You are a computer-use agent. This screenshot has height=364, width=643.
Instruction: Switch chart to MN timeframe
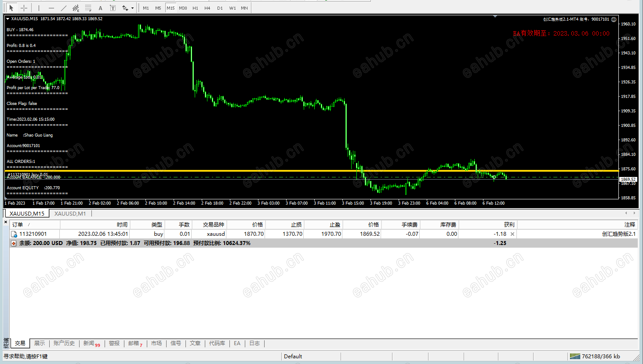[x=244, y=8]
